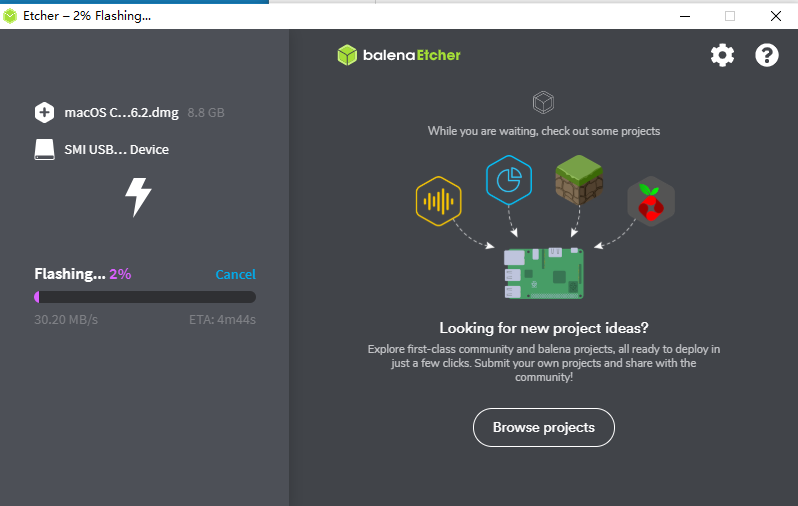The width and height of the screenshot is (798, 506).
Task: Open the help question mark icon
Action: click(x=766, y=55)
